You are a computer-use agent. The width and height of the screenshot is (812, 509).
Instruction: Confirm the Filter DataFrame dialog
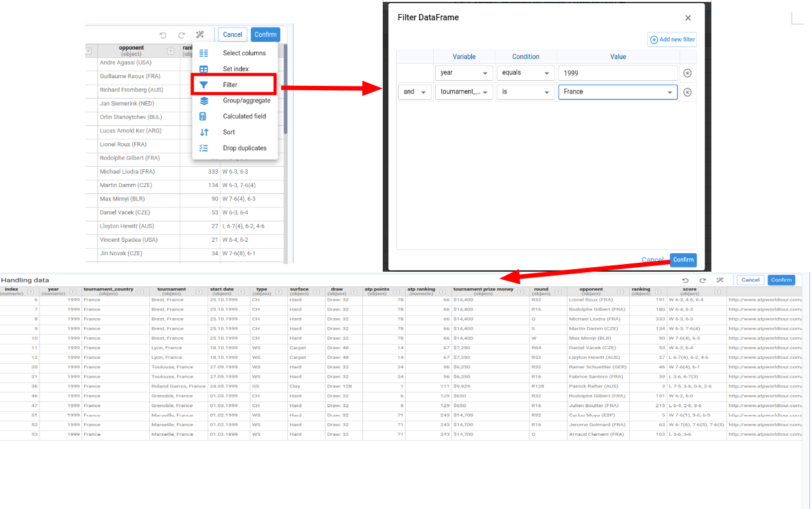pyautogui.click(x=683, y=260)
